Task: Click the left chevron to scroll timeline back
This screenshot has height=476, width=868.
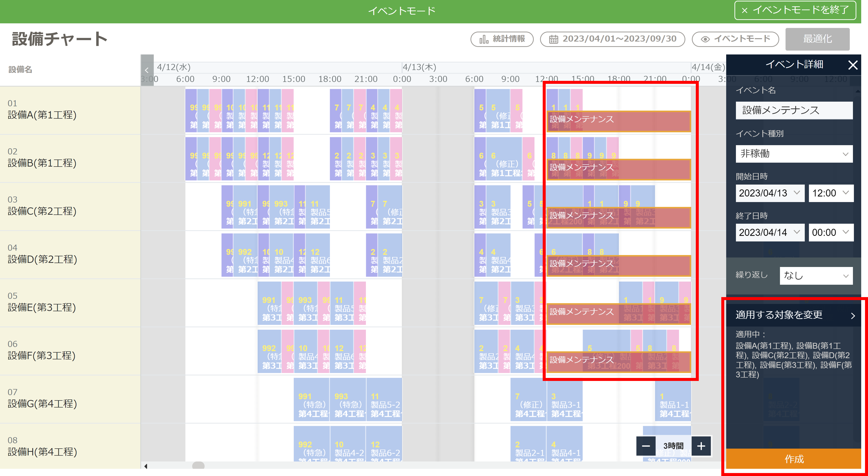Action: [147, 70]
